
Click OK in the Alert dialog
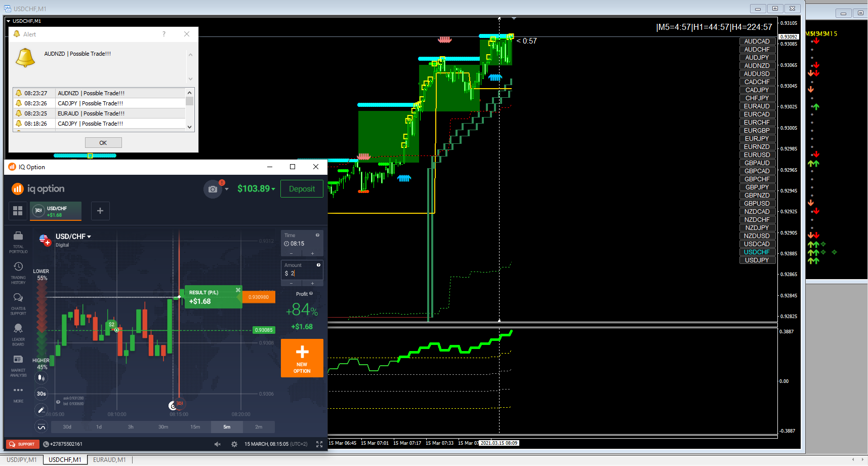coord(103,143)
